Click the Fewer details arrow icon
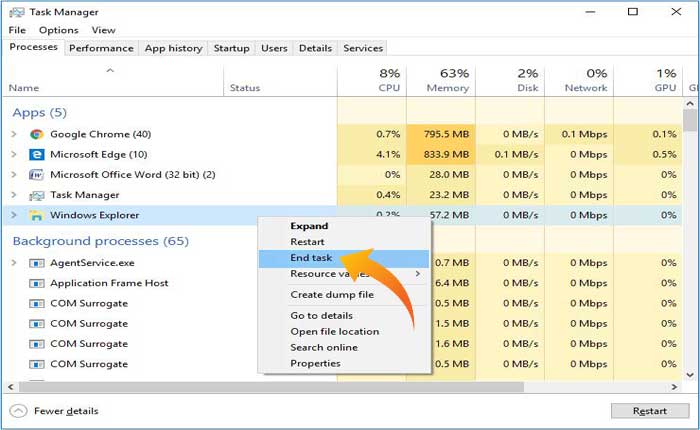Image resolution: width=700 pixels, height=430 pixels. [18, 411]
